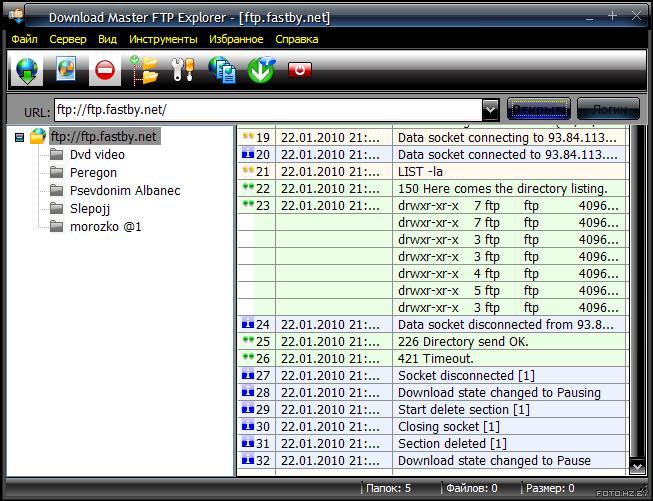Click the folder tree toolbar icon
Image resolution: width=653 pixels, height=501 pixels.
[x=144, y=70]
